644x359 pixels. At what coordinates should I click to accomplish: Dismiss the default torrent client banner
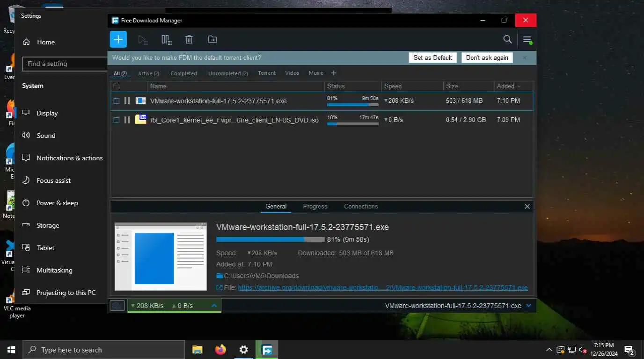click(x=525, y=58)
